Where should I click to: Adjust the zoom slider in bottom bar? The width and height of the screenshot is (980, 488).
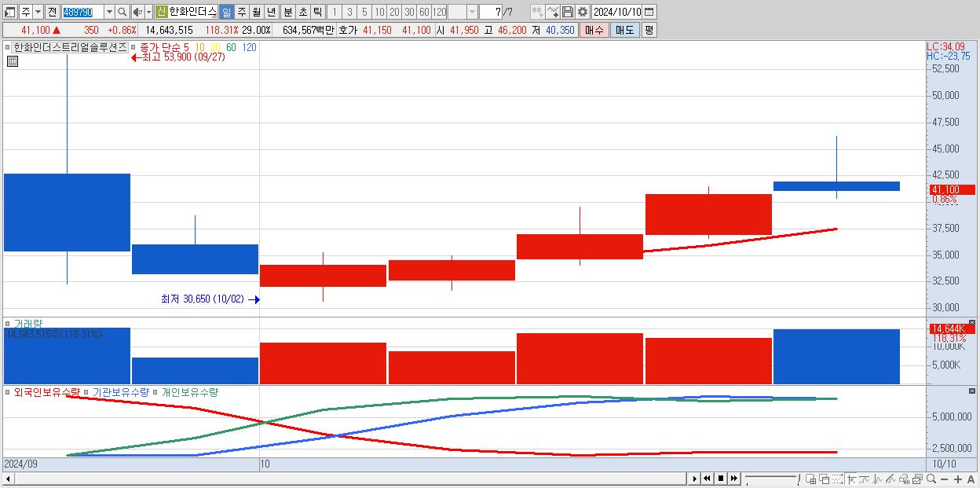(772, 479)
